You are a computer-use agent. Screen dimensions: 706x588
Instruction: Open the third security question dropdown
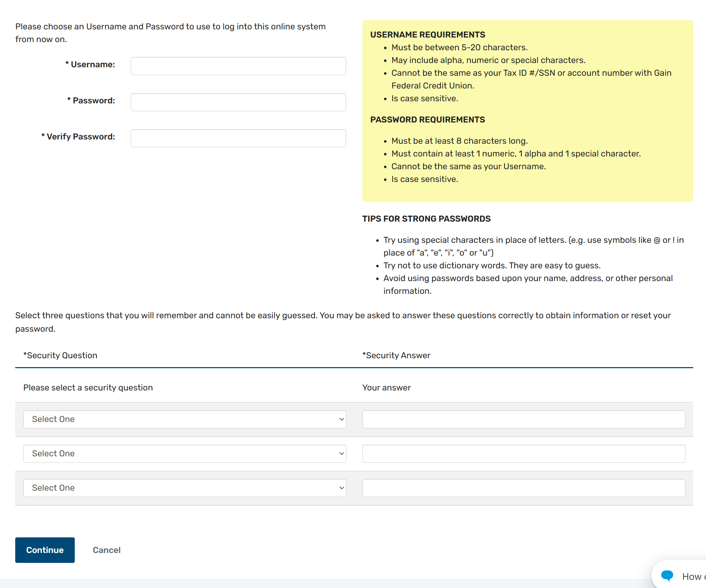coord(185,488)
